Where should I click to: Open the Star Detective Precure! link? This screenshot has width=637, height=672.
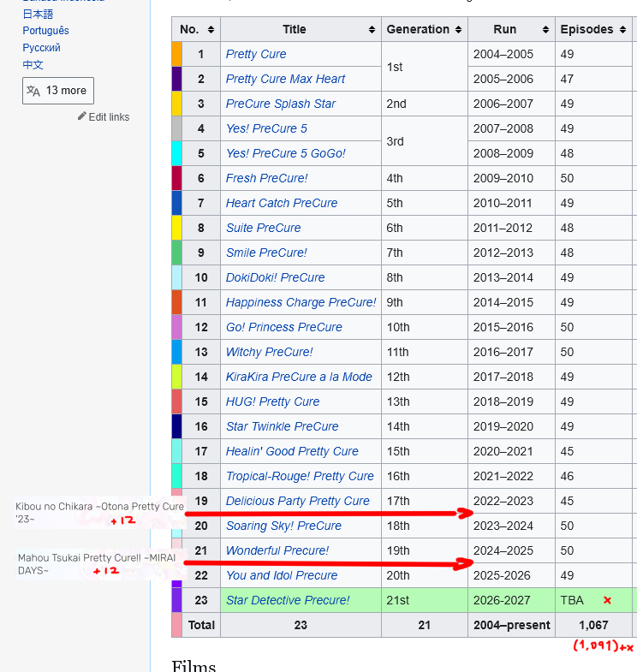(x=288, y=600)
